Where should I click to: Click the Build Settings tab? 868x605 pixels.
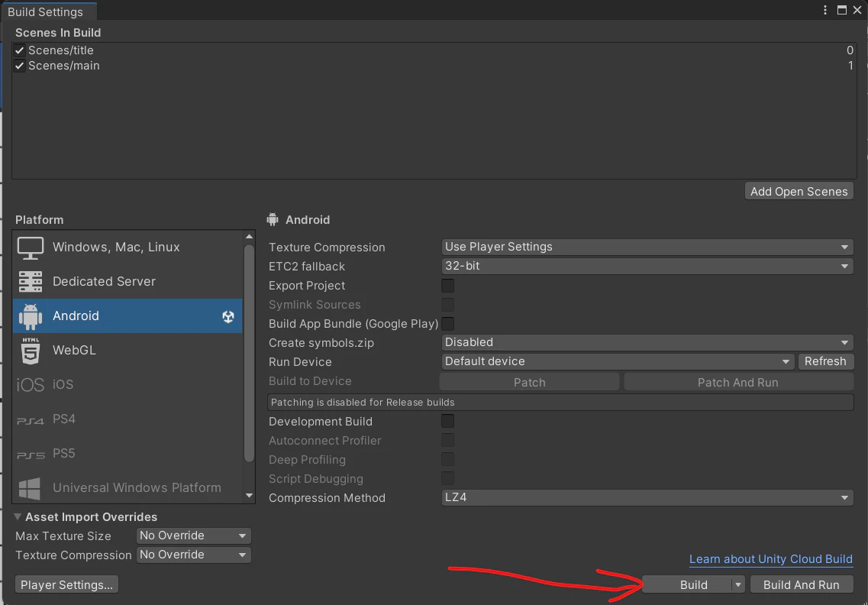(49, 11)
